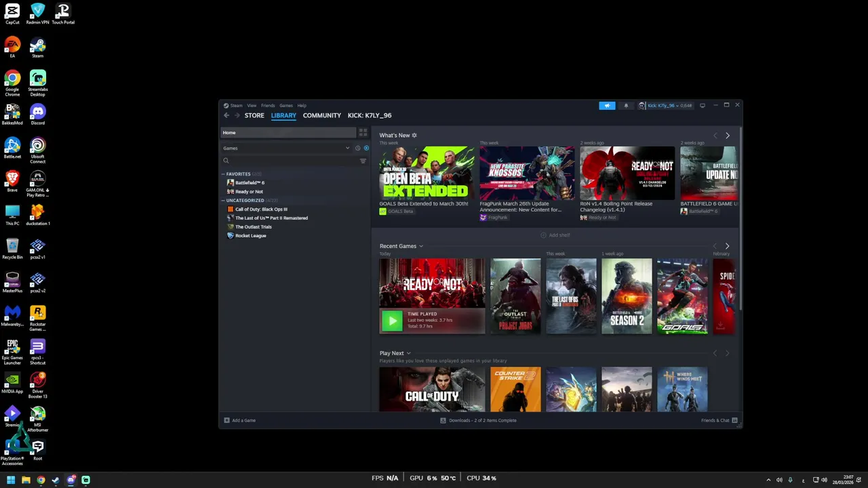Viewport: 868px width, 488px height.
Task: Expand the Play Next shelf dropdown
Action: 408,353
